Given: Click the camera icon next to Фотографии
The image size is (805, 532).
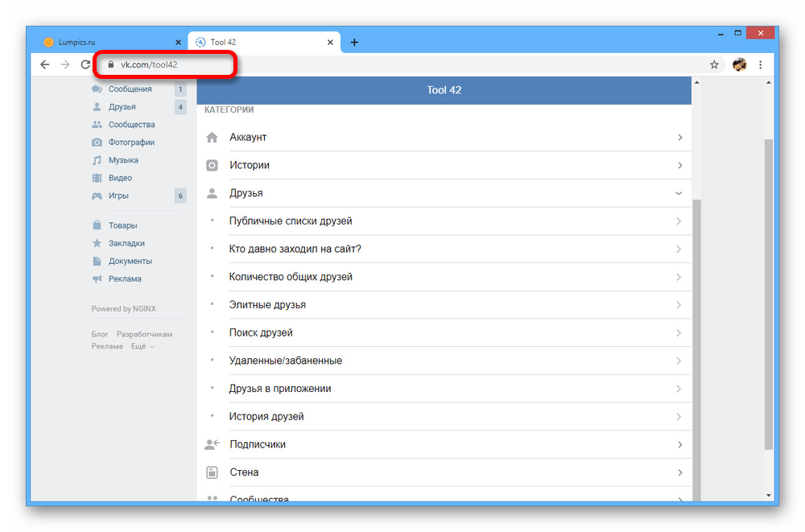Looking at the screenshot, I should (x=97, y=142).
